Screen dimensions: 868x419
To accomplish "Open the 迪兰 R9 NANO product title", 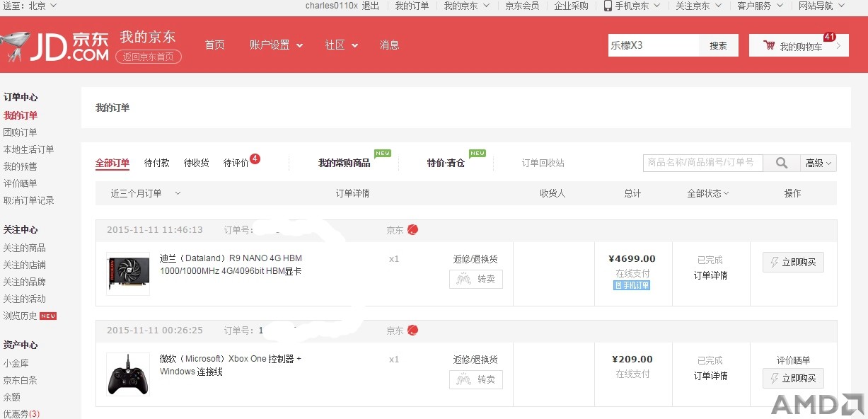I will click(231, 265).
